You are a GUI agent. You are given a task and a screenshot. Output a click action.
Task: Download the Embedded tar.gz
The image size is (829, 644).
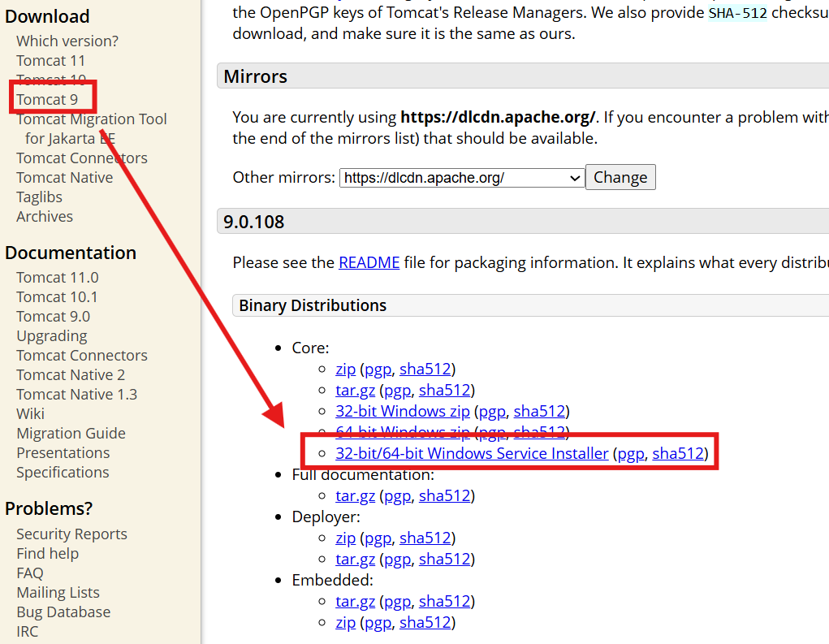[x=356, y=602]
